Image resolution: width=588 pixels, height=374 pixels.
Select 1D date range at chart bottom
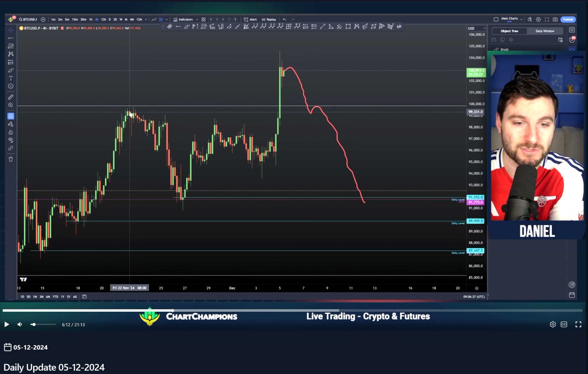tap(22, 297)
